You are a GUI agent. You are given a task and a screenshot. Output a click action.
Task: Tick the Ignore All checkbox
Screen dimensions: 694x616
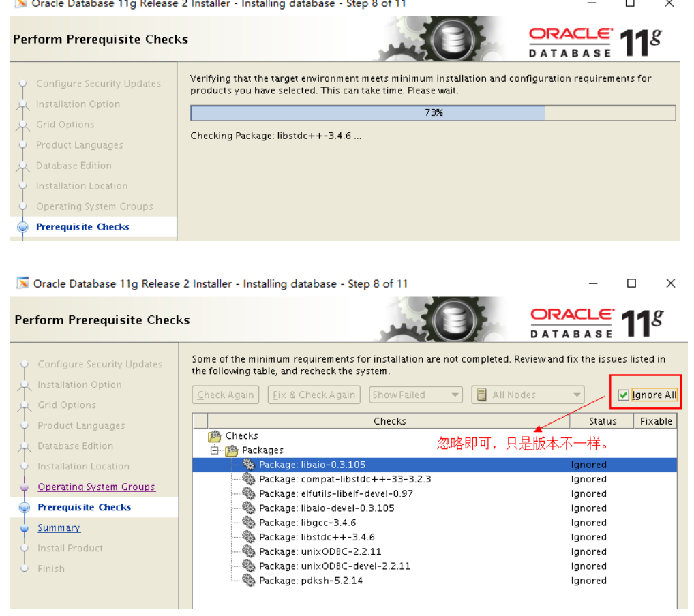(x=623, y=395)
